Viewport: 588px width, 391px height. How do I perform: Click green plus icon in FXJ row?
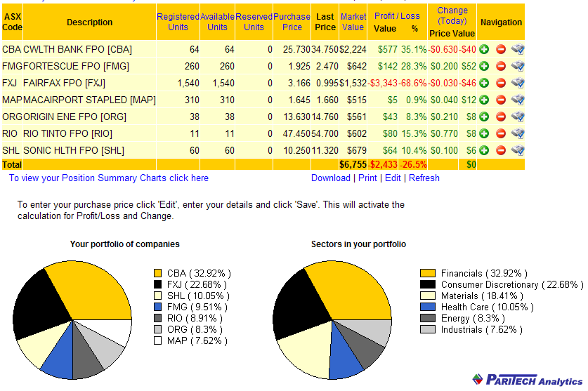click(484, 83)
